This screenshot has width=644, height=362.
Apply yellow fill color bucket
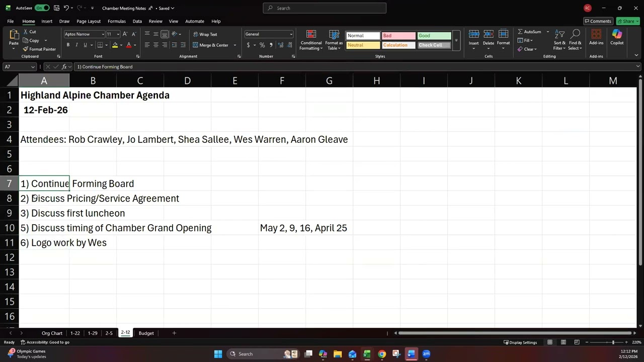tap(115, 45)
